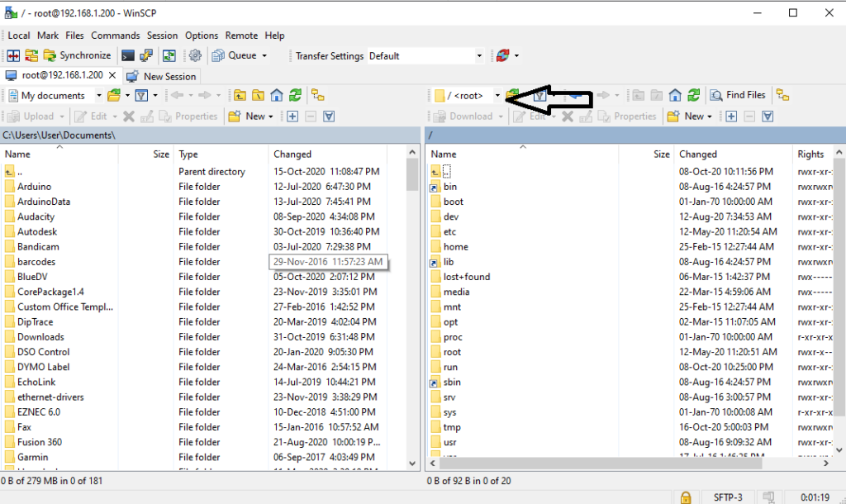Click Edit in the local panel toolbar
846x504 pixels.
tap(91, 116)
